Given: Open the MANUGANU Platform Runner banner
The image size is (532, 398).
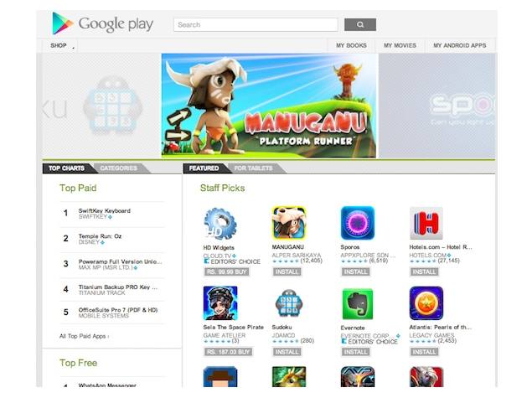Looking at the screenshot, I should pos(270,106).
